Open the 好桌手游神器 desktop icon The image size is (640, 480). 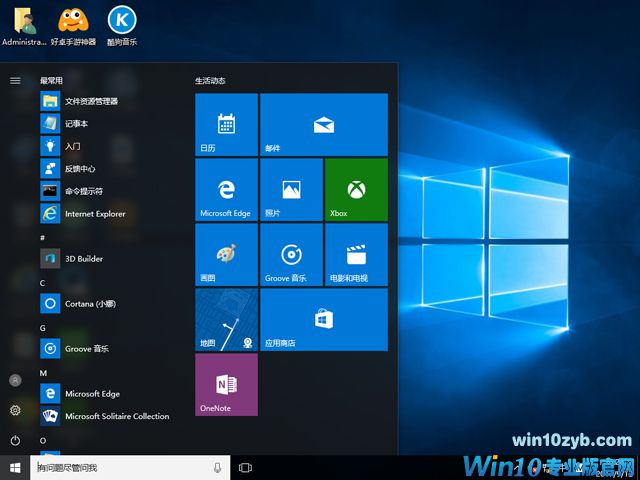pos(73,26)
